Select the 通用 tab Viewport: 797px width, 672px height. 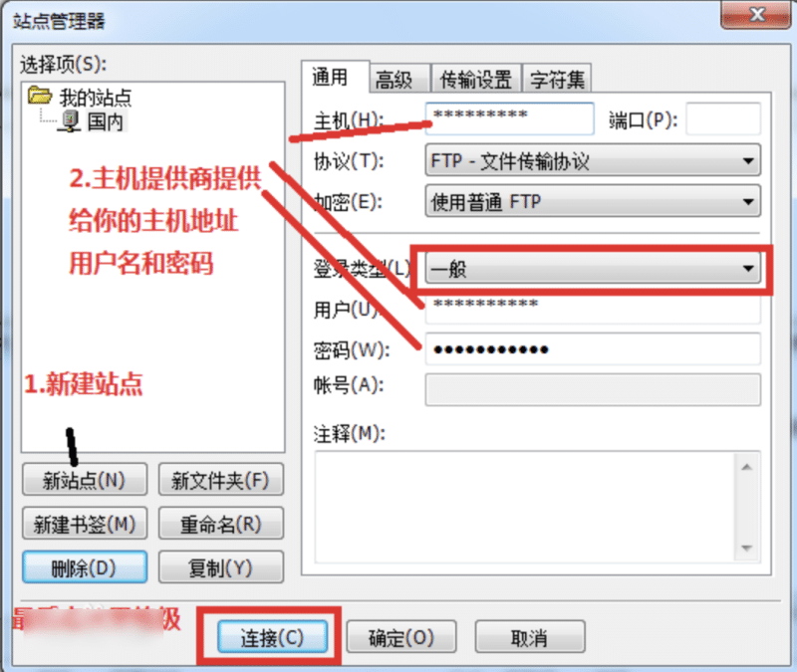point(335,78)
